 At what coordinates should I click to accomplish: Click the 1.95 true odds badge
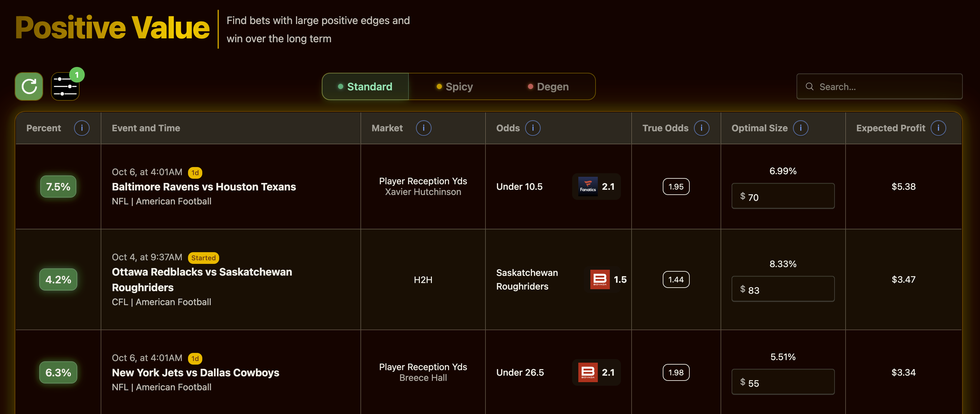[x=676, y=187]
